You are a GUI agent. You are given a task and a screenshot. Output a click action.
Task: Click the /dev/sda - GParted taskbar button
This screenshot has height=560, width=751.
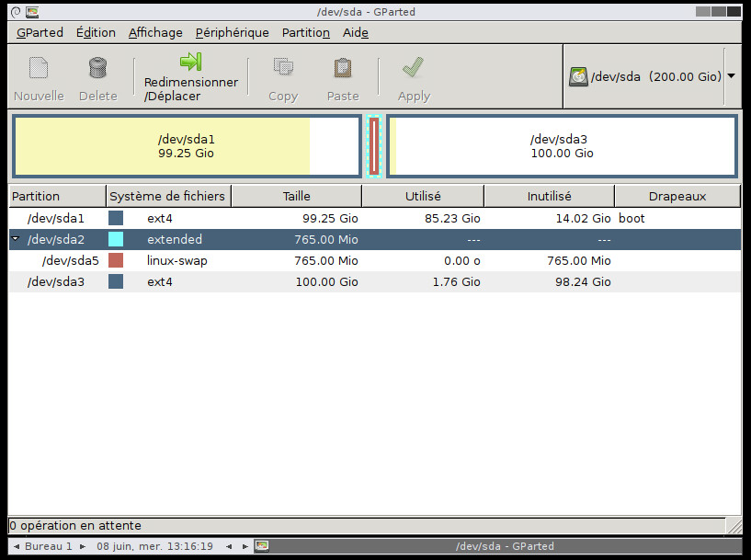pos(505,546)
